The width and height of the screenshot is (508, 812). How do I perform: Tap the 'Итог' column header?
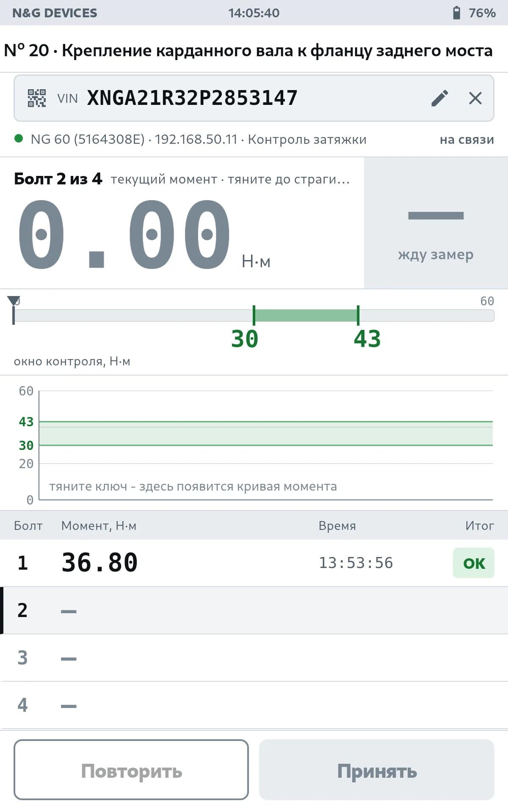(480, 526)
